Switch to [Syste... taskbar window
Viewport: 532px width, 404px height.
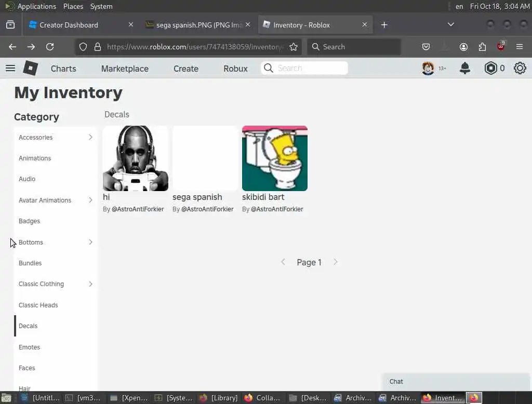click(174, 398)
